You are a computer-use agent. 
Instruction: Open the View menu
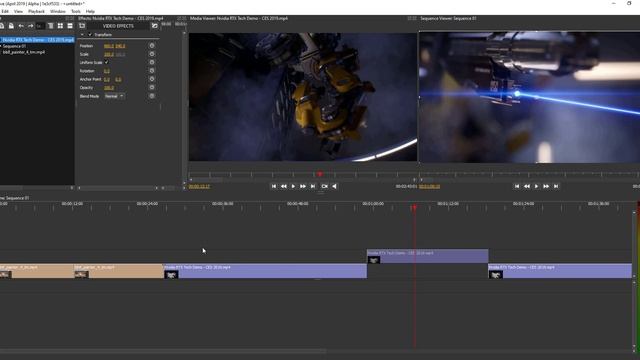(x=18, y=11)
